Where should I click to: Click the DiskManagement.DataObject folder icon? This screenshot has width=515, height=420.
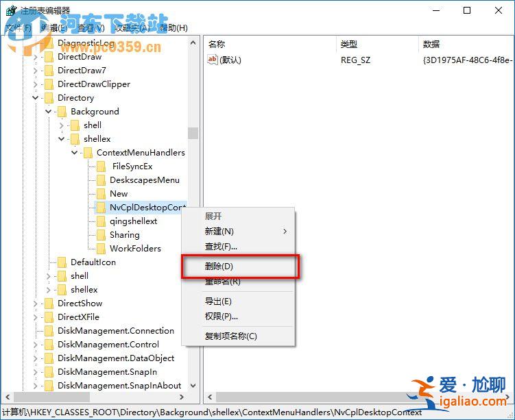tap(49, 358)
